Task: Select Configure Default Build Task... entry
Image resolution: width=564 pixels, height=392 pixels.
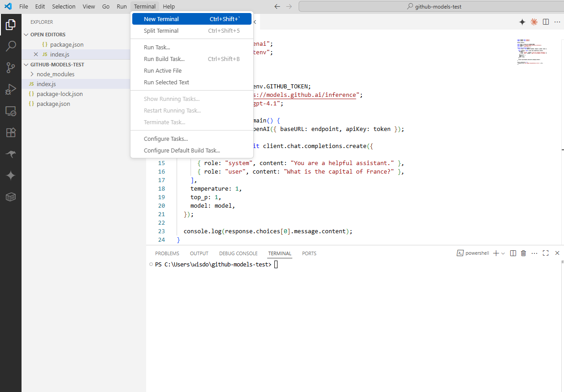Action: tap(192, 151)
